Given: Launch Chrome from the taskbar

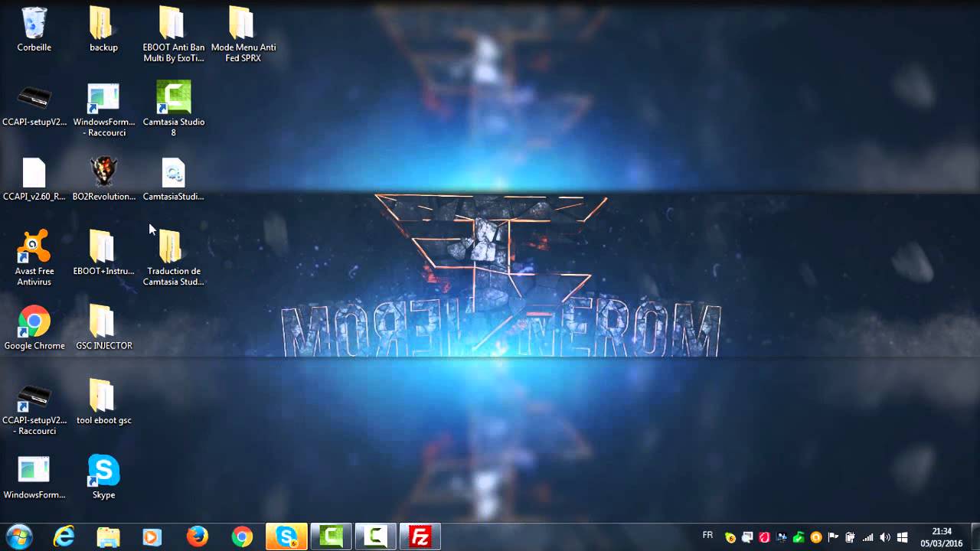Looking at the screenshot, I should point(242,537).
